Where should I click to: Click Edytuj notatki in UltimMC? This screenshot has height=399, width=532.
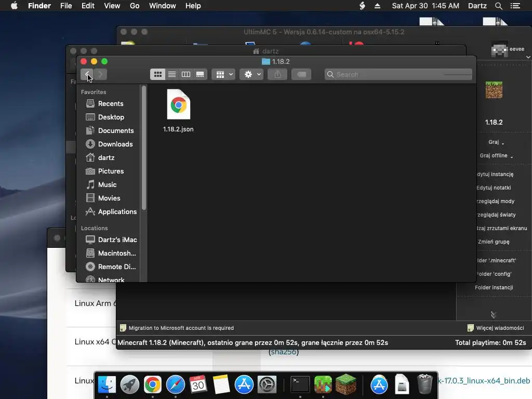494,188
